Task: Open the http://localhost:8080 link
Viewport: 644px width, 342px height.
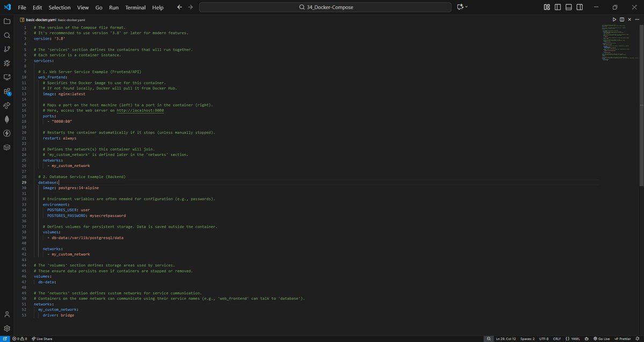Action: (140, 110)
